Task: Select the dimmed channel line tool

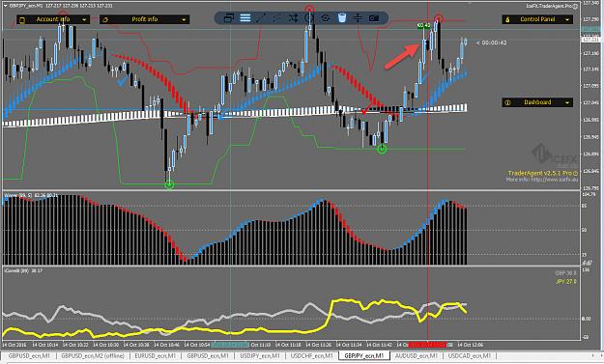Action: coord(277,18)
